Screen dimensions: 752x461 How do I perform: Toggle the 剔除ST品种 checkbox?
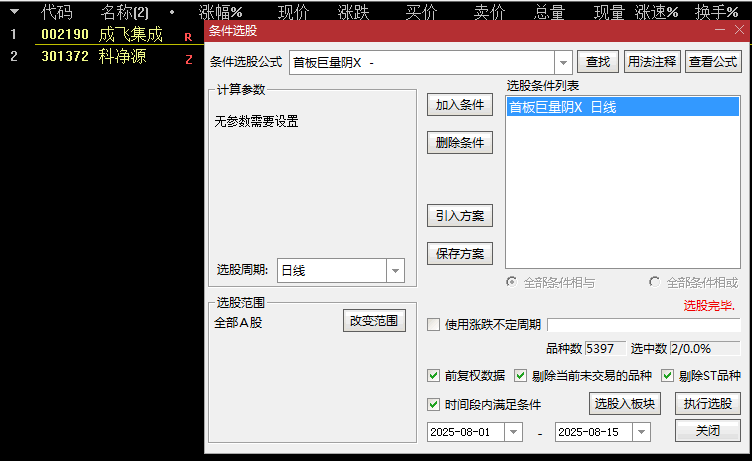pos(667,376)
